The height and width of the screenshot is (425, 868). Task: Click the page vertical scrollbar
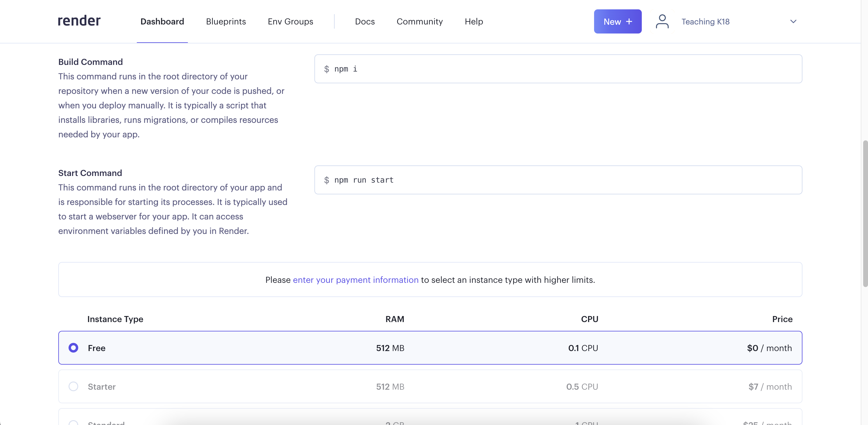pos(865,213)
